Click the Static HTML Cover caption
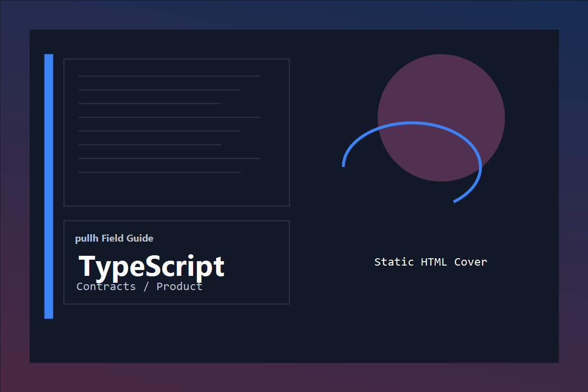Image resolution: width=588 pixels, height=392 pixels. tap(430, 262)
